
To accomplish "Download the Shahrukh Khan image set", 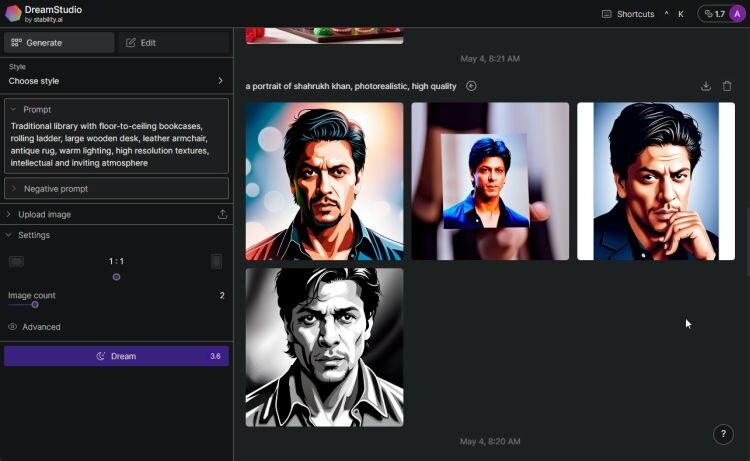I will pyautogui.click(x=706, y=86).
